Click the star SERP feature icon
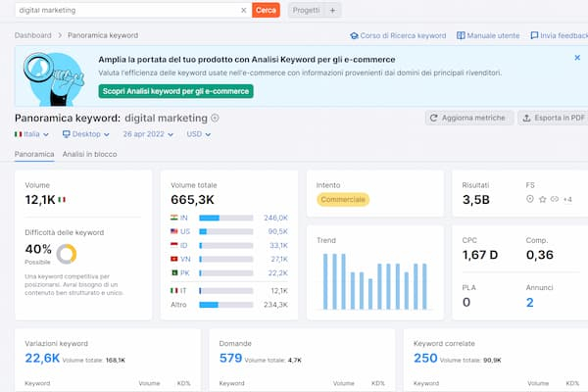The height and width of the screenshot is (392, 588). click(x=543, y=199)
